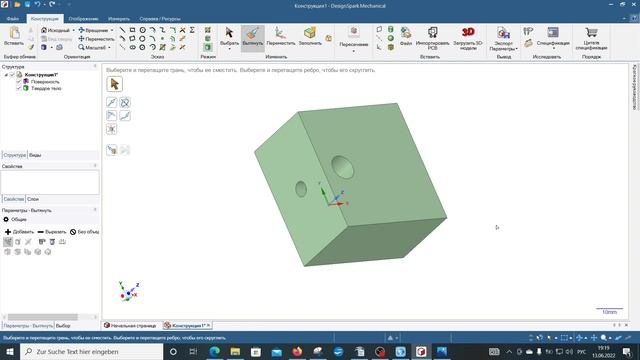The image size is (640, 360).
Task: Switch to the Выбор panel tab
Action: click(63, 326)
